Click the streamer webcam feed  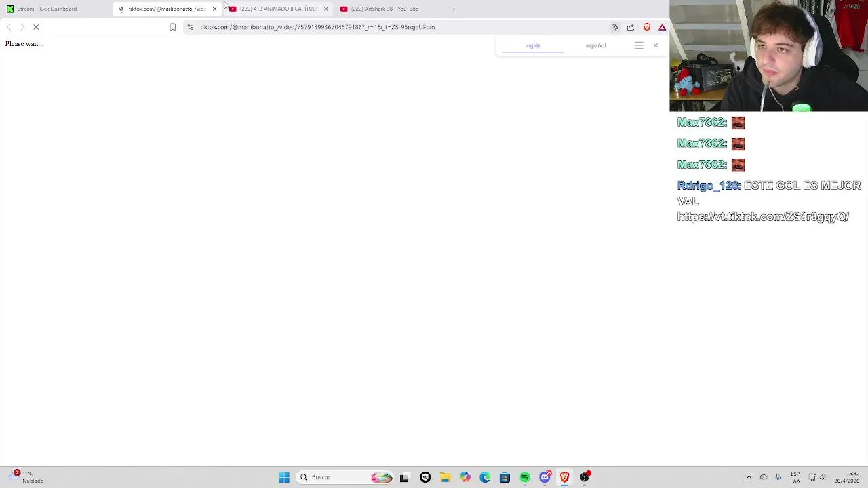[x=768, y=56]
